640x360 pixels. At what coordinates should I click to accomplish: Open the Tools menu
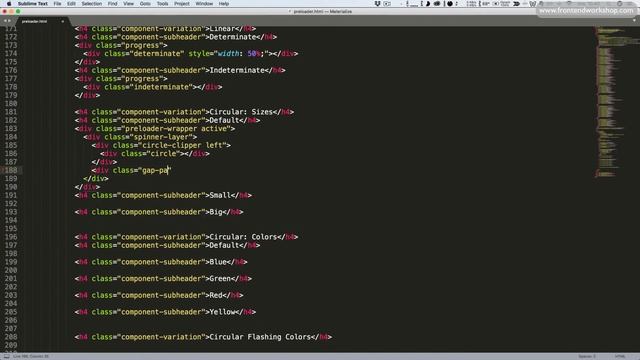[x=162, y=4]
